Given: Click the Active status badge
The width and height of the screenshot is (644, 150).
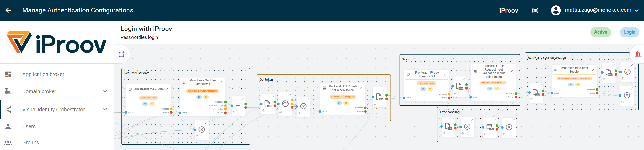Looking at the screenshot, I should point(601,32).
